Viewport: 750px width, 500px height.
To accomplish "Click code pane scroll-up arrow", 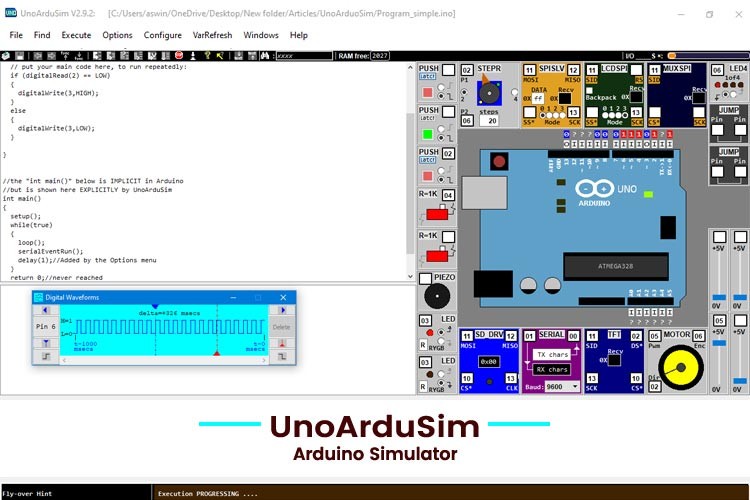I will (x=410, y=68).
